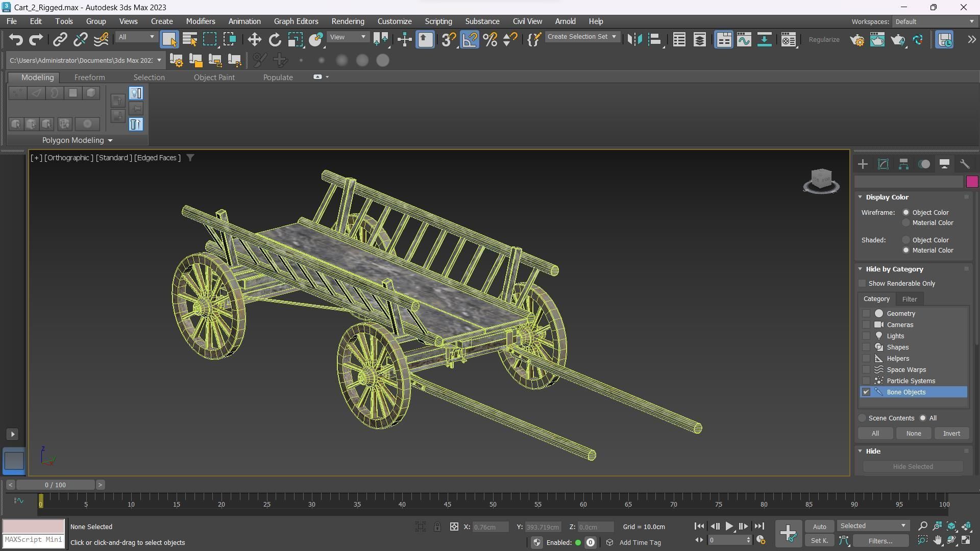Click the Set K. button

tap(819, 541)
